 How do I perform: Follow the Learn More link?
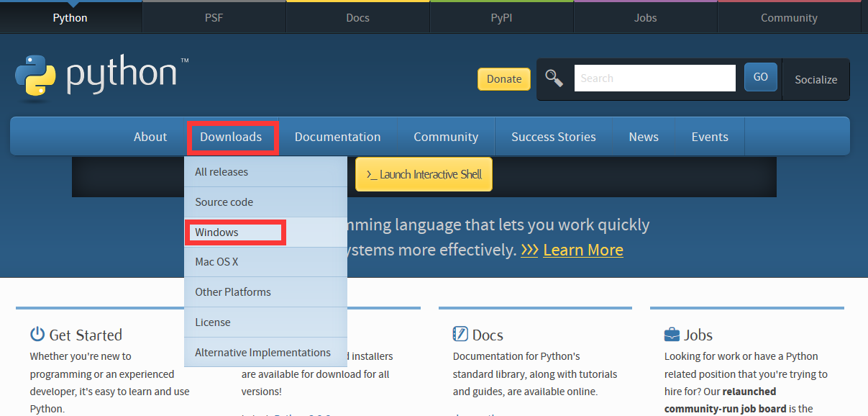(x=583, y=250)
